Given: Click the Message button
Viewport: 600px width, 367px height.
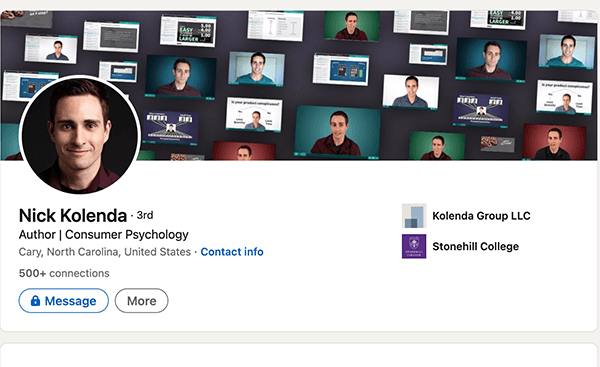Looking at the screenshot, I should pyautogui.click(x=64, y=301).
